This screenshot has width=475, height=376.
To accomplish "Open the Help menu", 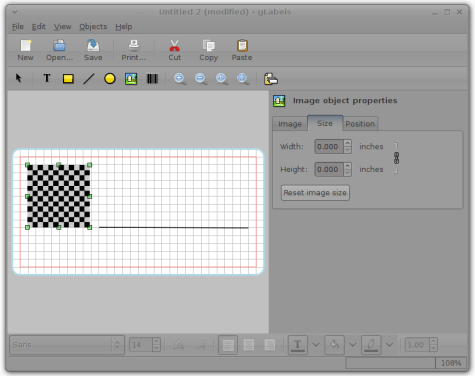I will coord(124,26).
